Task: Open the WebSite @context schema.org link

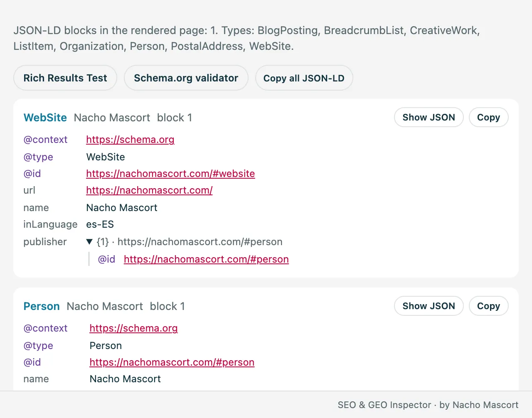Action: (130, 140)
